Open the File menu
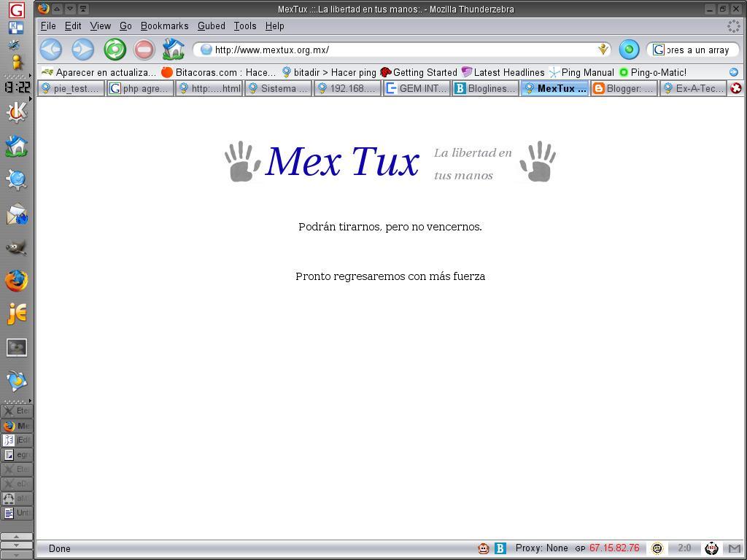 click(48, 26)
